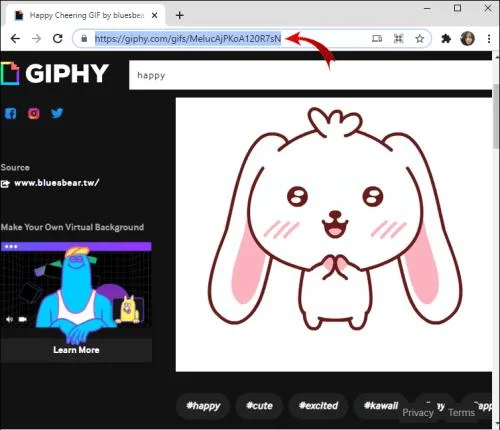Click the browser forward arrow
The height and width of the screenshot is (430, 500).
pyautogui.click(x=36, y=39)
